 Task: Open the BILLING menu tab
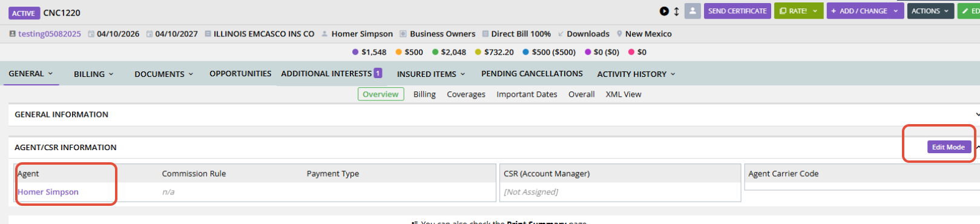pyautogui.click(x=93, y=74)
